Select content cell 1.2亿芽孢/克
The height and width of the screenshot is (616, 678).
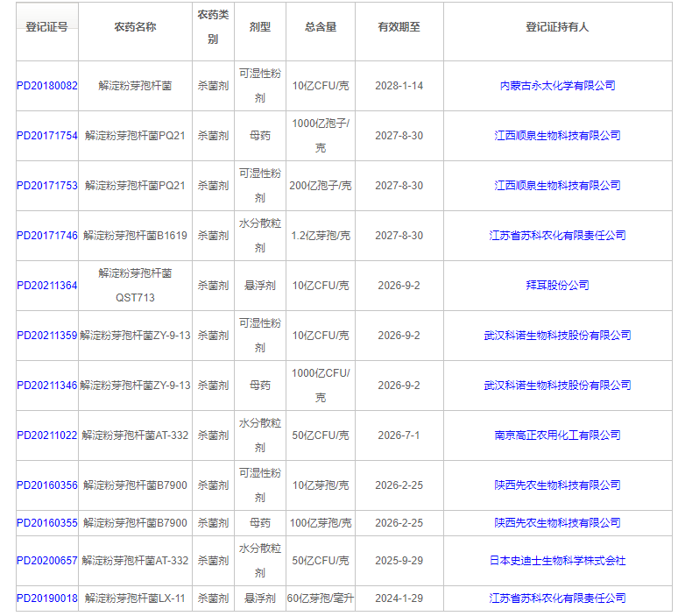(x=321, y=236)
